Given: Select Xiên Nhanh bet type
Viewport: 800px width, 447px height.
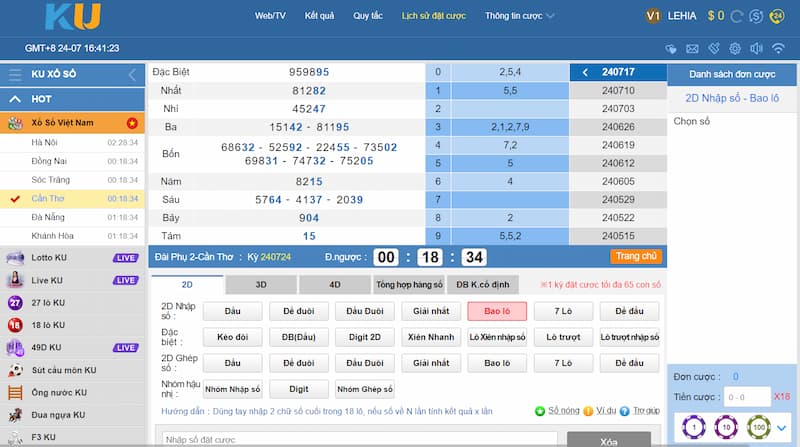Looking at the screenshot, I should [x=431, y=337].
